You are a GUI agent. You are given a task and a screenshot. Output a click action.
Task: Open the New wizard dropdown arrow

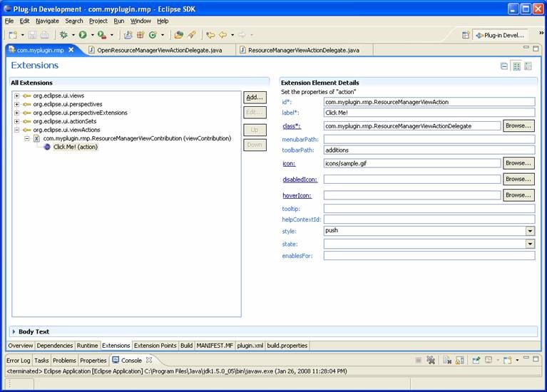pyautogui.click(x=22, y=35)
